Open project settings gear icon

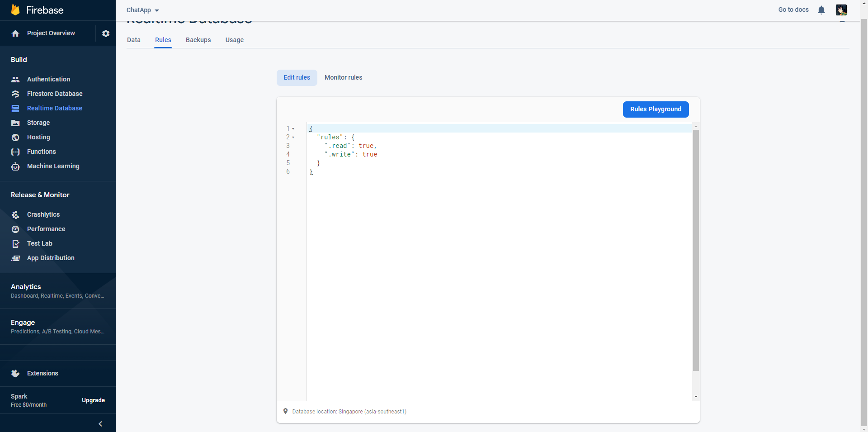point(106,33)
